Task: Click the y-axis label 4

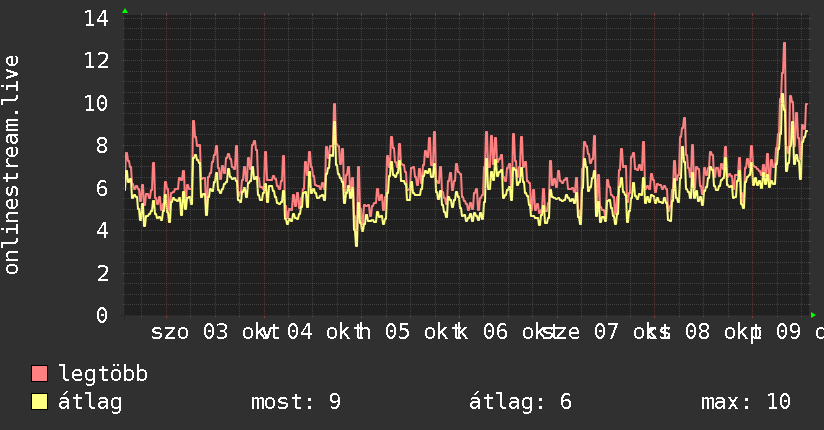Action: click(x=102, y=230)
